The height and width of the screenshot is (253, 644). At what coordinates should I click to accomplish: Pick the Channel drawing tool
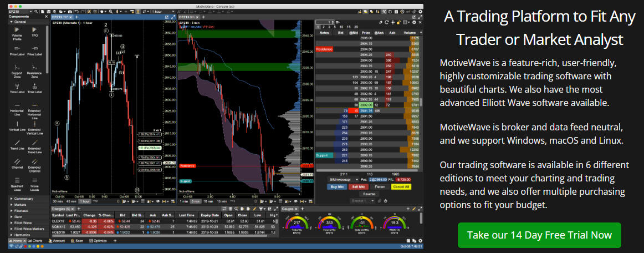[17, 163]
